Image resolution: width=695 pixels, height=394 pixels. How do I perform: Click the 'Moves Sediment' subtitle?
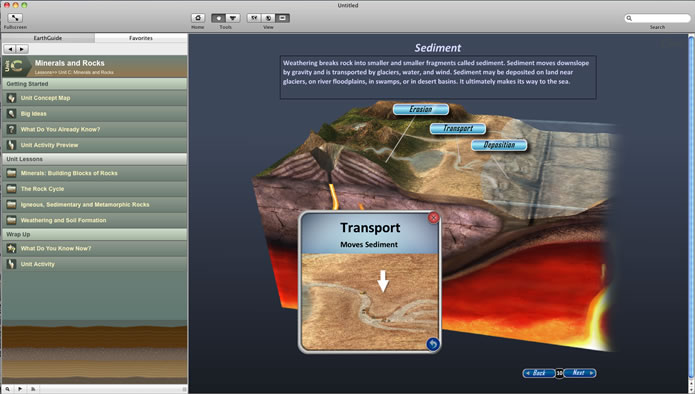coord(369,245)
